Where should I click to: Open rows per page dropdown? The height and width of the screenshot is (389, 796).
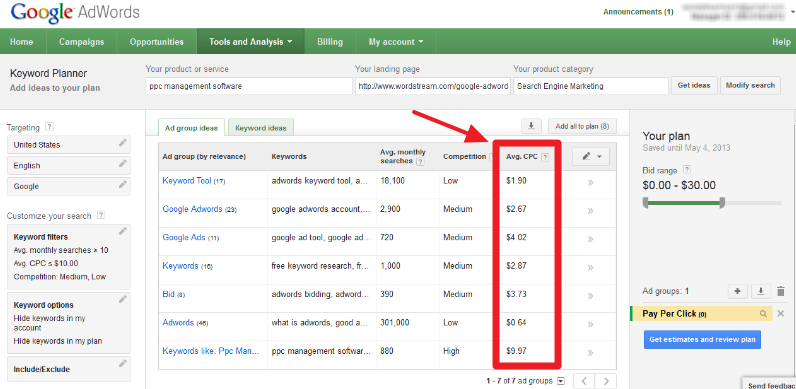(x=560, y=381)
